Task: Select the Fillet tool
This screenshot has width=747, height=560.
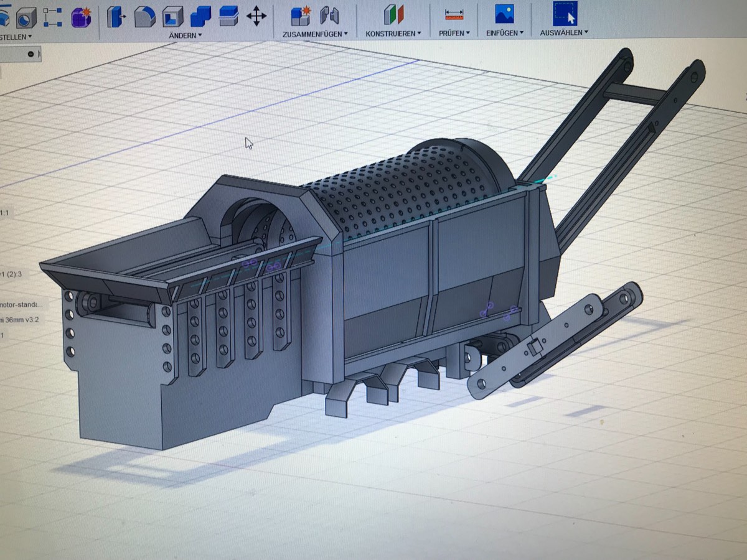Action: 144,16
